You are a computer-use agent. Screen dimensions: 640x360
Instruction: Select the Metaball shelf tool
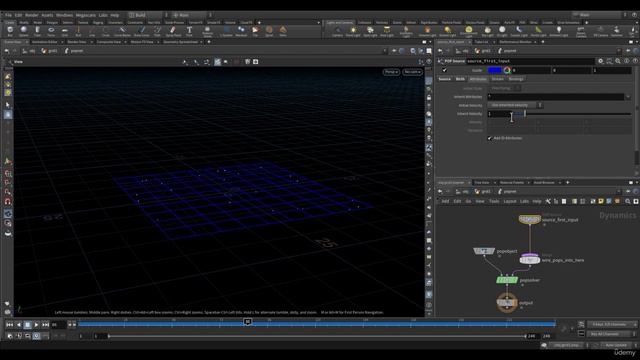[241, 31]
